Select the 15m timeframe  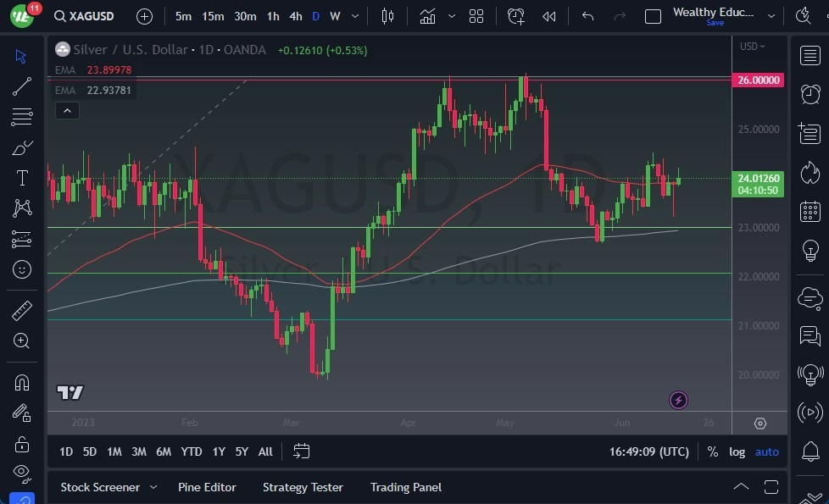point(213,16)
